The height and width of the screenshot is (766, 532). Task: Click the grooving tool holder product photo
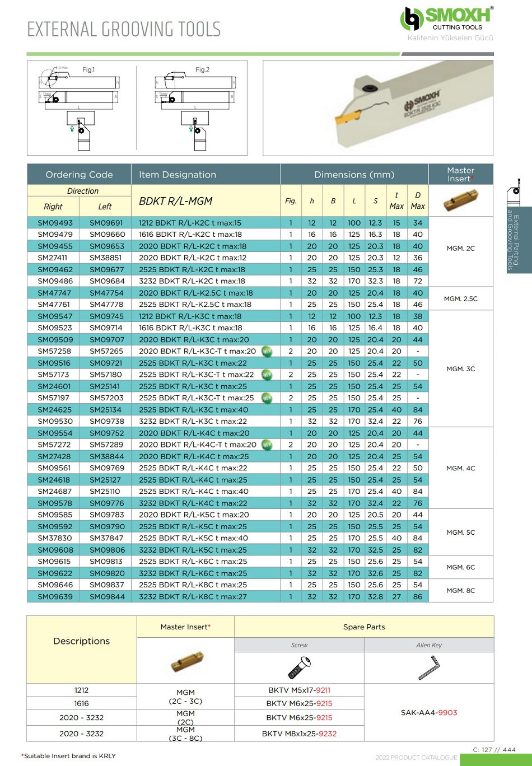(x=378, y=108)
